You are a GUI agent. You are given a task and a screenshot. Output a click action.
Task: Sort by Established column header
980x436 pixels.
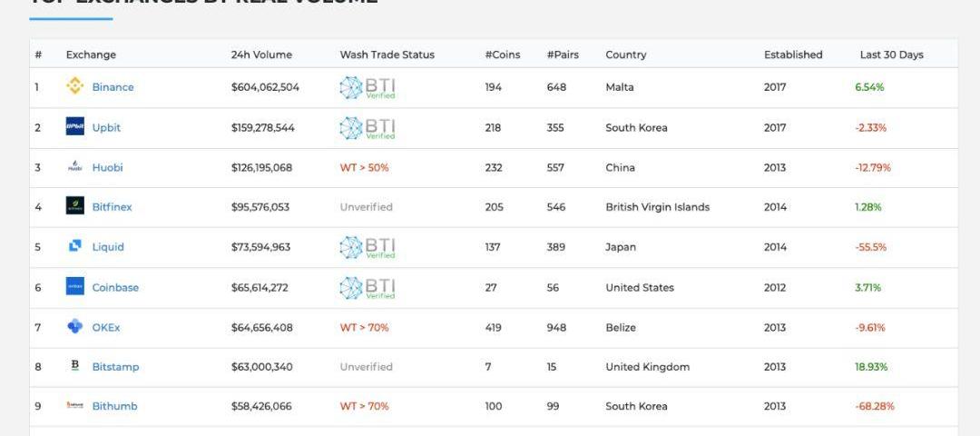(x=792, y=54)
